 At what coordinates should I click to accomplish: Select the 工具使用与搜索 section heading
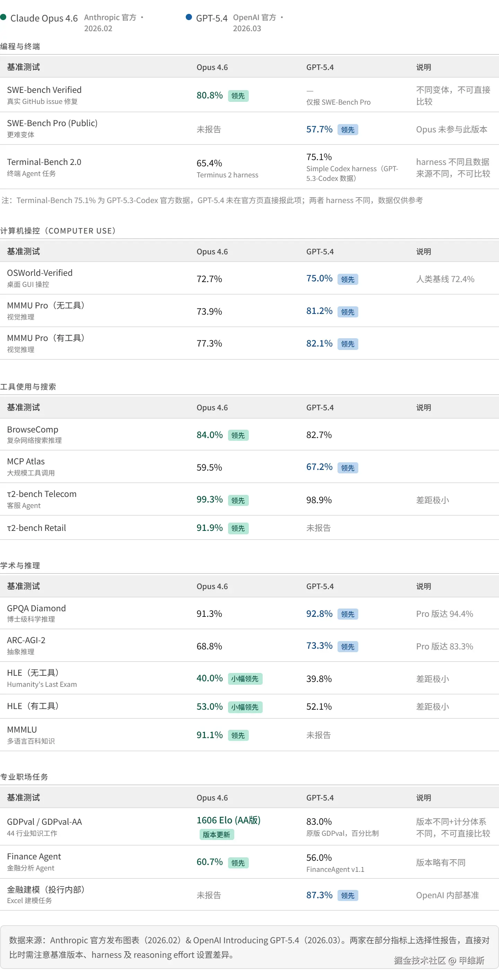tap(28, 386)
